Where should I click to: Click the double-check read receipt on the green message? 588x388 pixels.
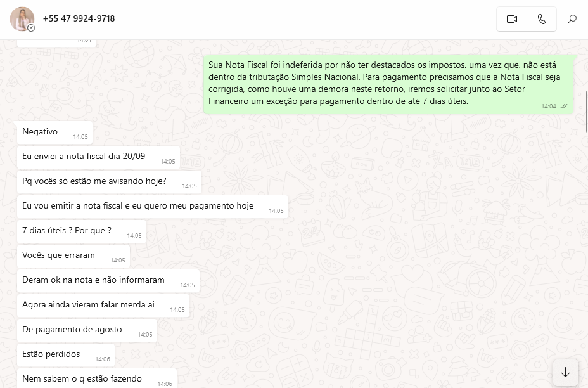click(x=564, y=107)
